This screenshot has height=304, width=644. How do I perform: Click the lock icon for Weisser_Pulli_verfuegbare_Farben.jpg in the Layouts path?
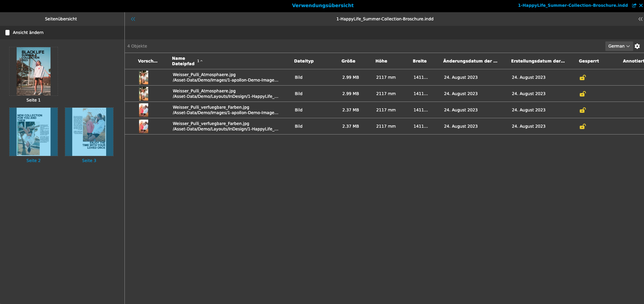click(x=583, y=126)
